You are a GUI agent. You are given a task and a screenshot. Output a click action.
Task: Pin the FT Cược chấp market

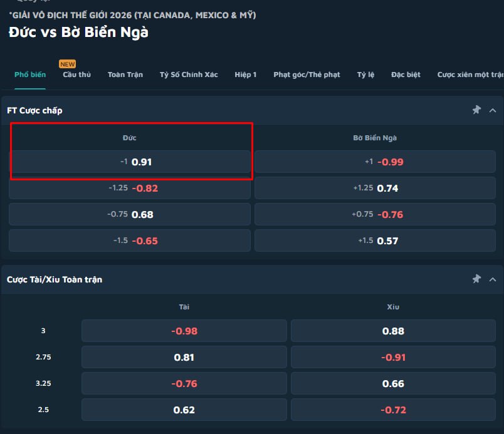point(476,110)
